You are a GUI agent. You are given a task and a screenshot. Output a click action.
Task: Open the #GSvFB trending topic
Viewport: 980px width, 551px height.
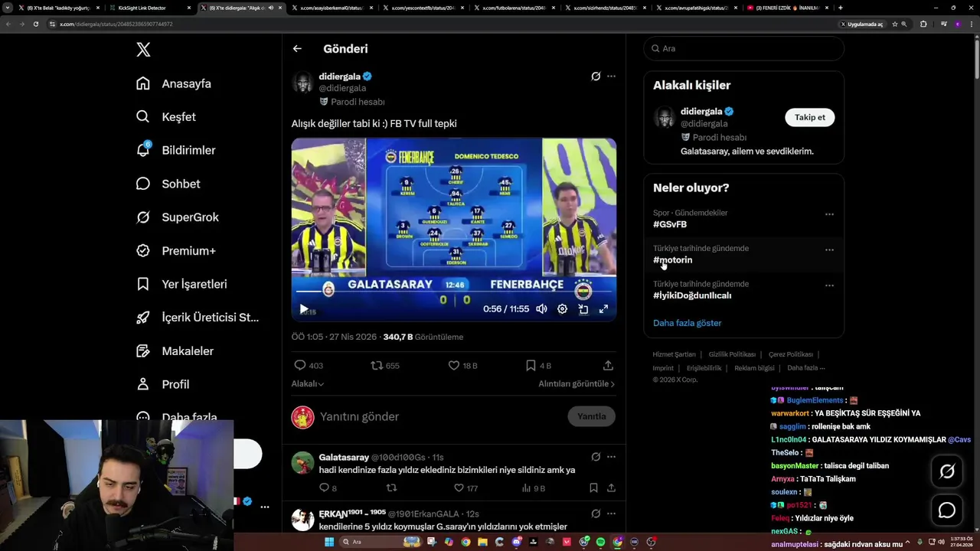tap(670, 224)
